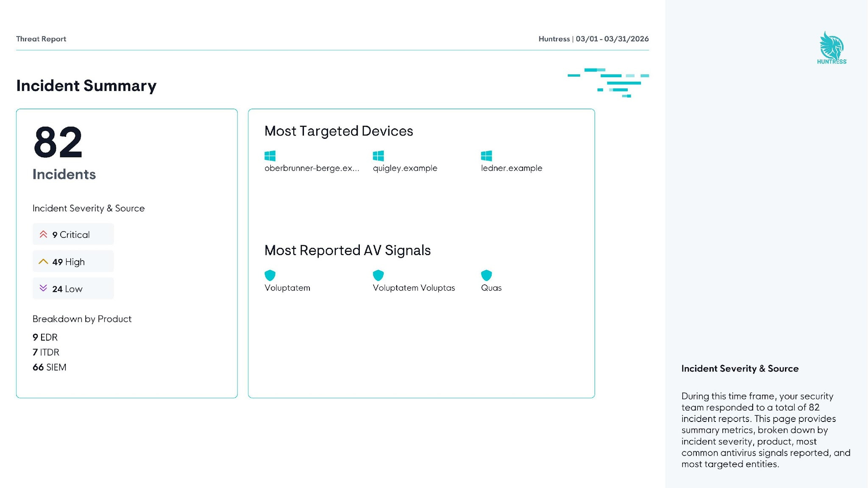Screen dimensions: 868x488
Task: Click Windows icon above ledner.example
Action: 487,156
